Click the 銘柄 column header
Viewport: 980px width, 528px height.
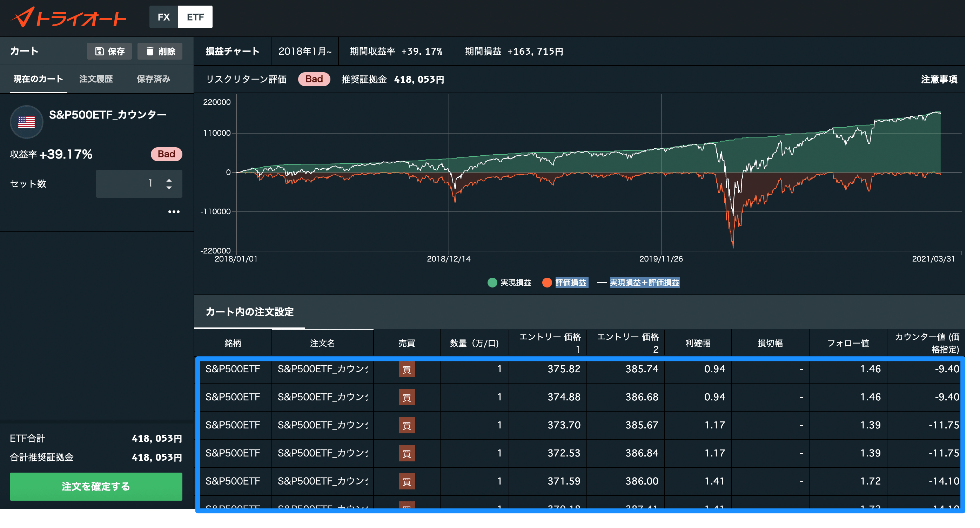point(233,343)
